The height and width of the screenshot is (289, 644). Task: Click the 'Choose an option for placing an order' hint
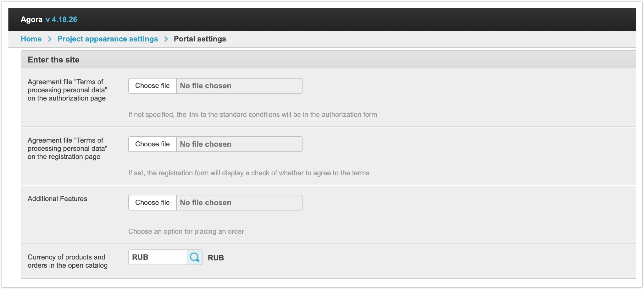coord(186,232)
